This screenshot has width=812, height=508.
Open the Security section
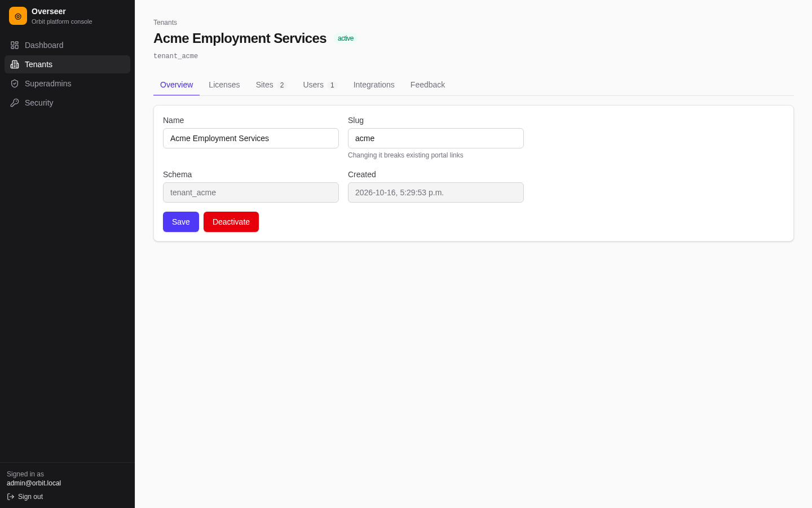(67, 103)
